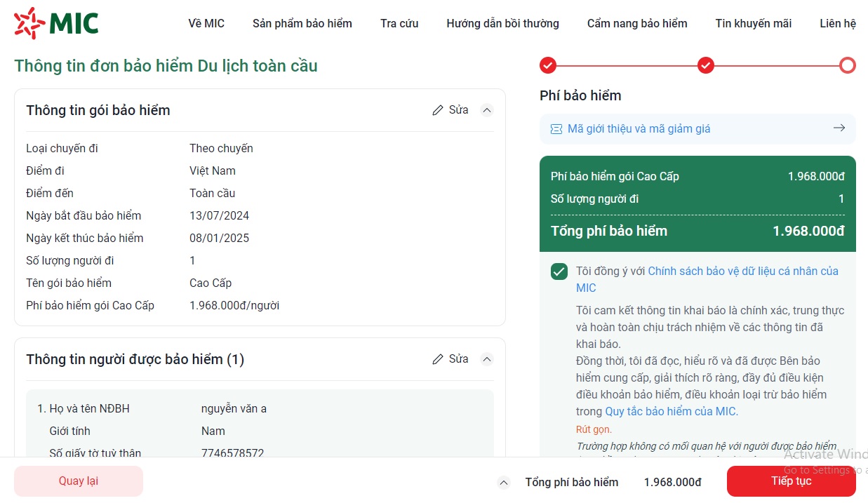
Task: Click the arrow next to discount code field
Action: (839, 128)
